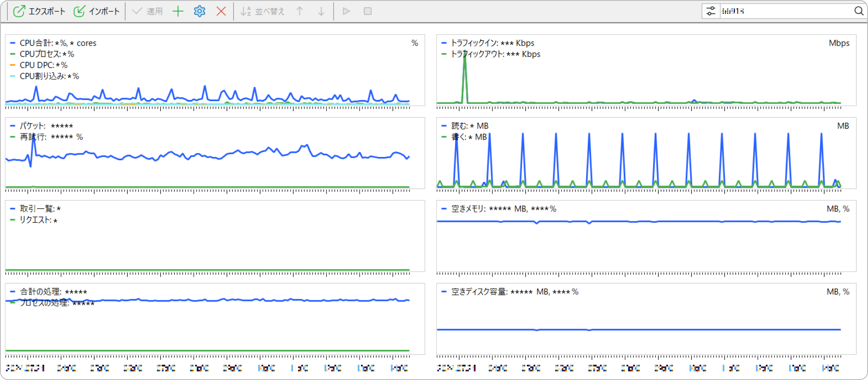Click the 並べ替え (Sort) button
The height and width of the screenshot is (380, 868).
click(262, 11)
